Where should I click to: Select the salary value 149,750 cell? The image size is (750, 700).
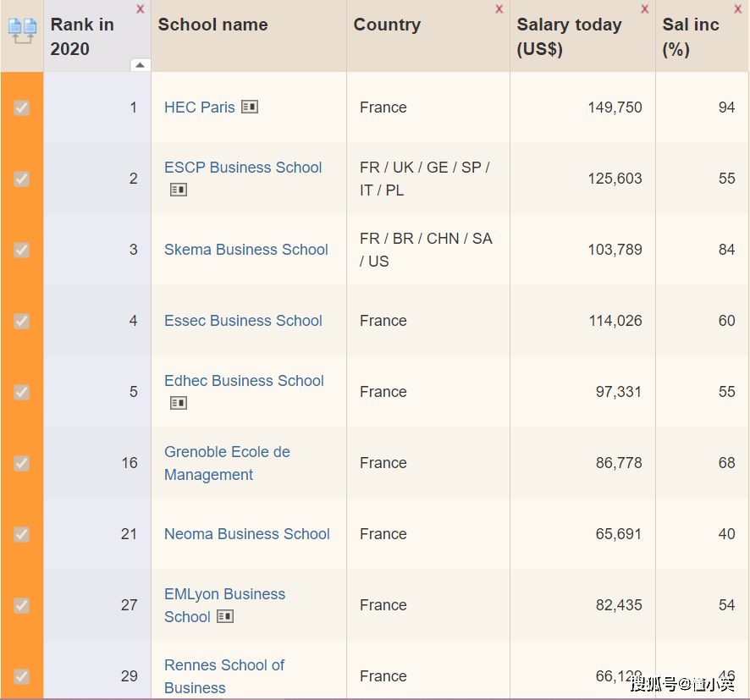point(615,107)
